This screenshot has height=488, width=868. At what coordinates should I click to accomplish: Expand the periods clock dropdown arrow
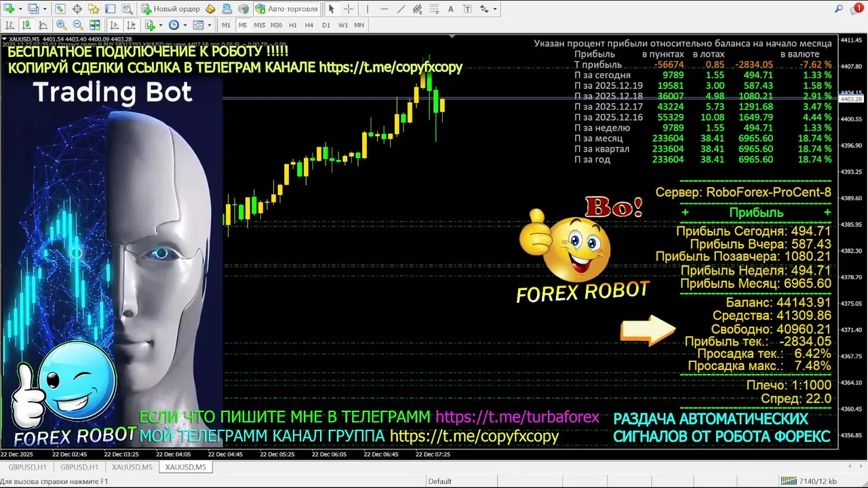[185, 25]
